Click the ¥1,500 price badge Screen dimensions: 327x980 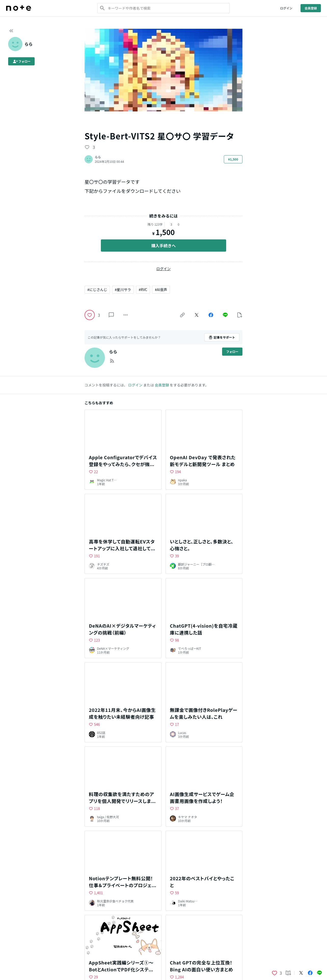click(233, 160)
